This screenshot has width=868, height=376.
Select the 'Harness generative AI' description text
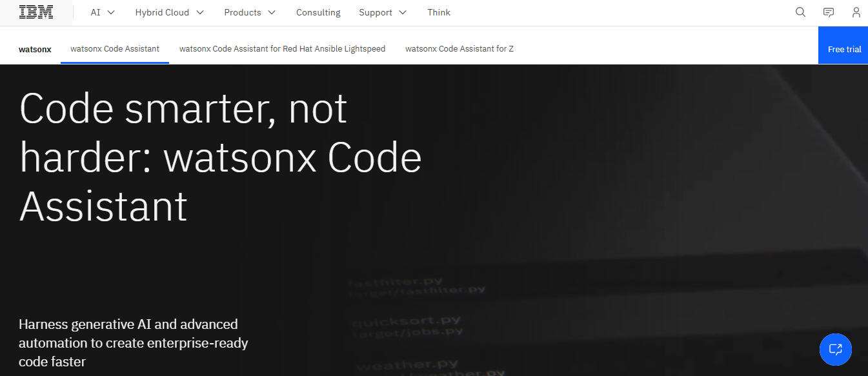click(134, 342)
